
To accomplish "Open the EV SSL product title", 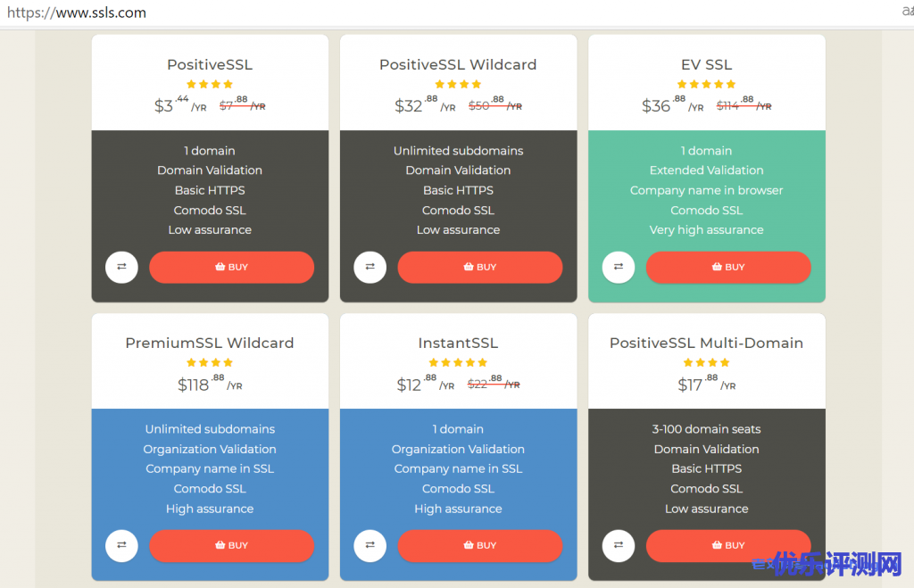I will [707, 64].
